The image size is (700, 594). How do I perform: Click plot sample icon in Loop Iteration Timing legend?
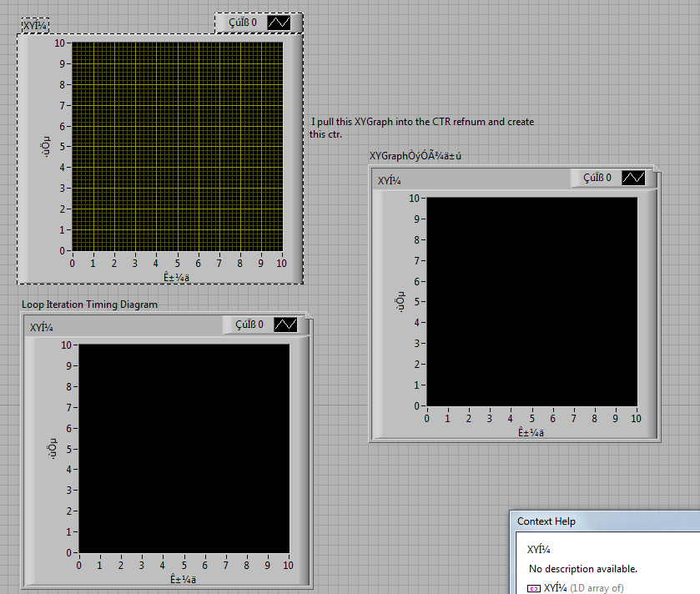point(285,325)
